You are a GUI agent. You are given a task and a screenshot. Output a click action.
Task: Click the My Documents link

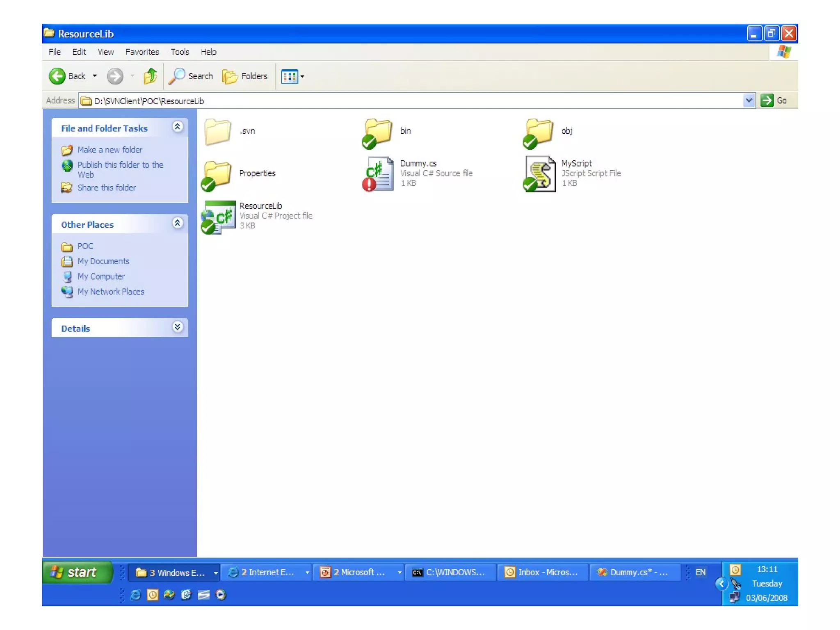(x=103, y=261)
